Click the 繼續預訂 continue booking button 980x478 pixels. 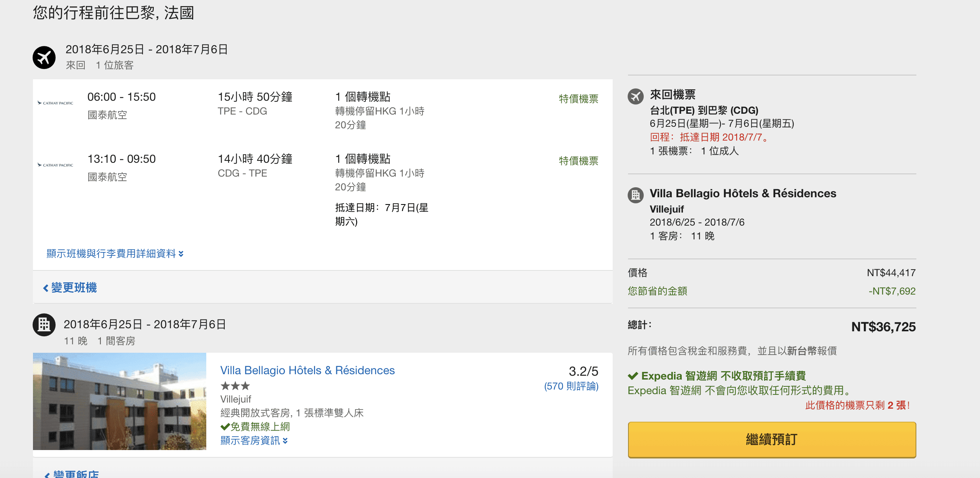click(772, 440)
